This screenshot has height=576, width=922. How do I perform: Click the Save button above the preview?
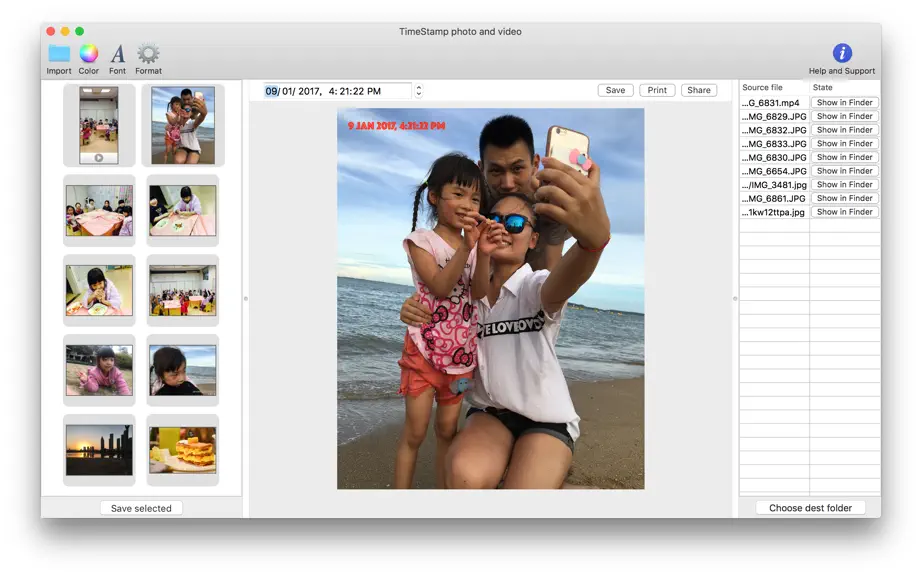(615, 90)
